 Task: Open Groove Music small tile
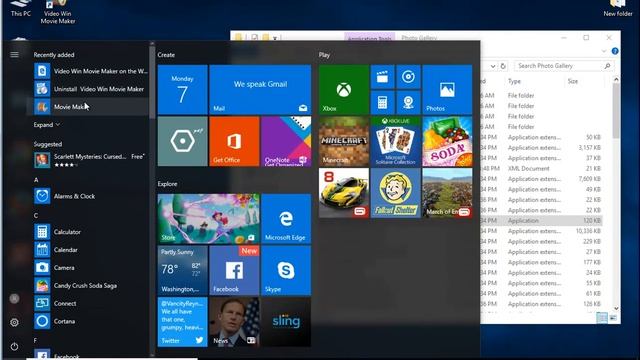[408, 77]
